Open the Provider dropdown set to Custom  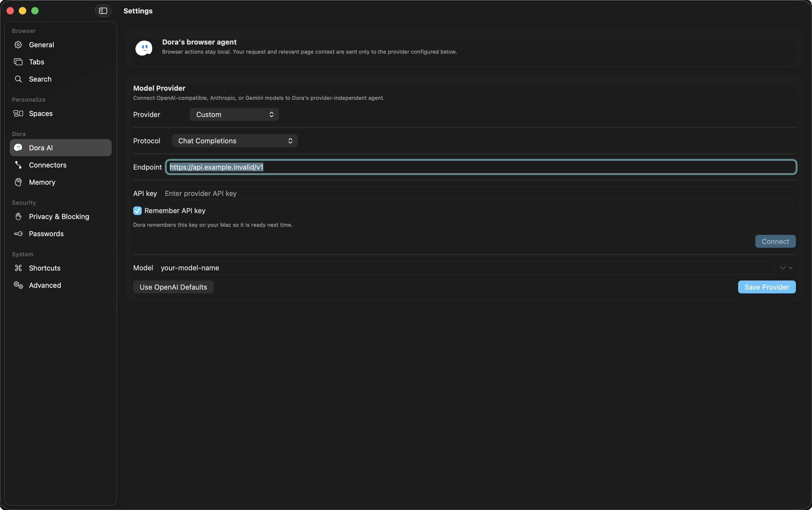pyautogui.click(x=234, y=115)
